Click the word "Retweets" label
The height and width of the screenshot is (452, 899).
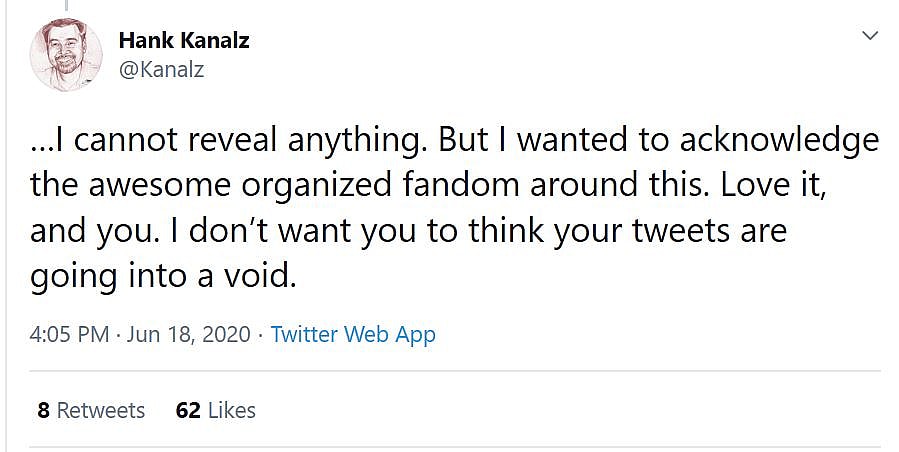[101, 410]
